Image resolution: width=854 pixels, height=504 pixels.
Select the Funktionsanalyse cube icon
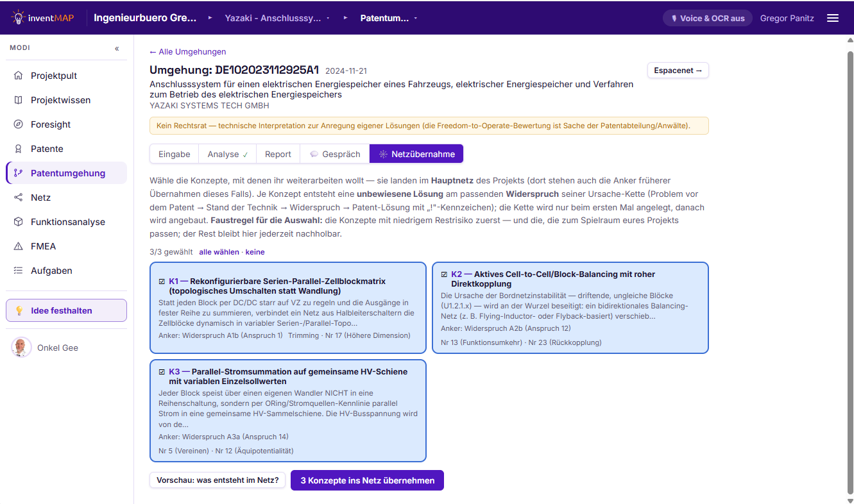tap(19, 222)
